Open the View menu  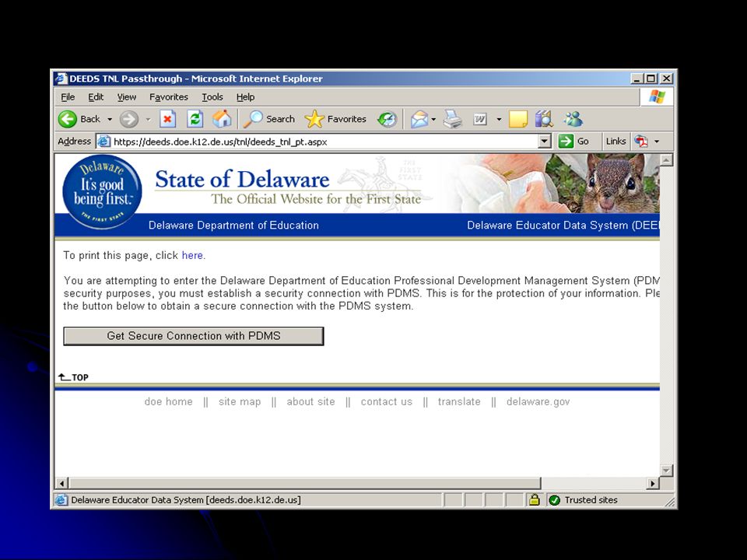click(x=127, y=97)
